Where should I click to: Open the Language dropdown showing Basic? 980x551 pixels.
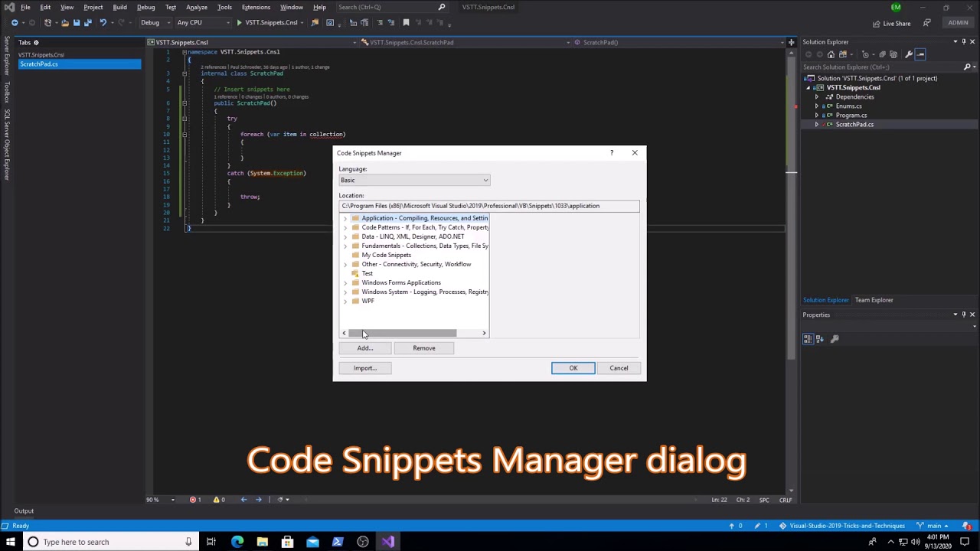pos(414,180)
